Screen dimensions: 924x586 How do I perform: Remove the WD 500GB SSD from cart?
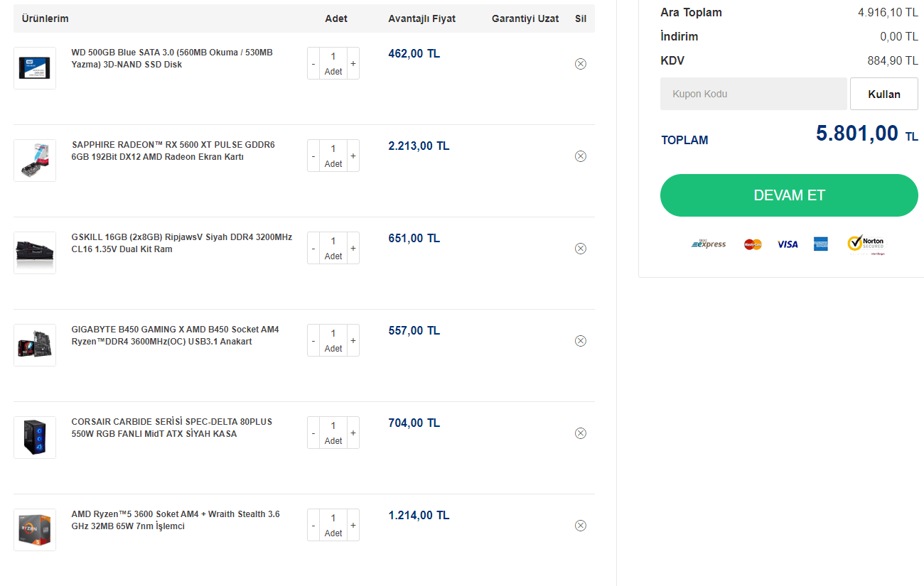[x=580, y=64]
